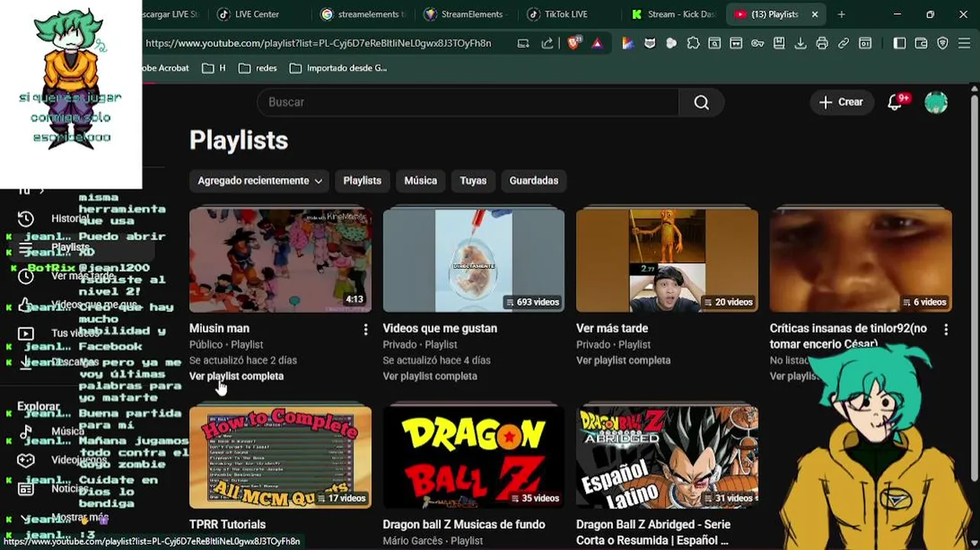Select the Guardadas filter chip
This screenshot has height=550, width=980.
(534, 181)
